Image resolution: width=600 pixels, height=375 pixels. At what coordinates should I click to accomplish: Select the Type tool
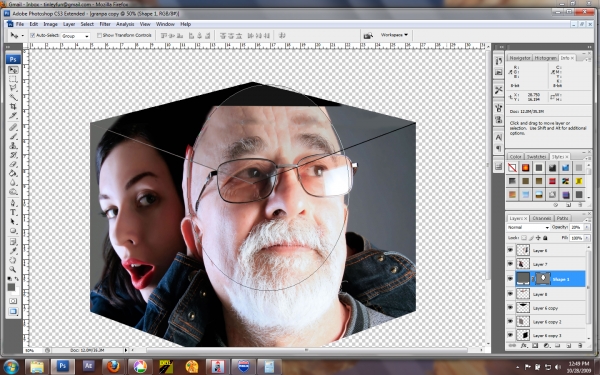pyautogui.click(x=13, y=212)
